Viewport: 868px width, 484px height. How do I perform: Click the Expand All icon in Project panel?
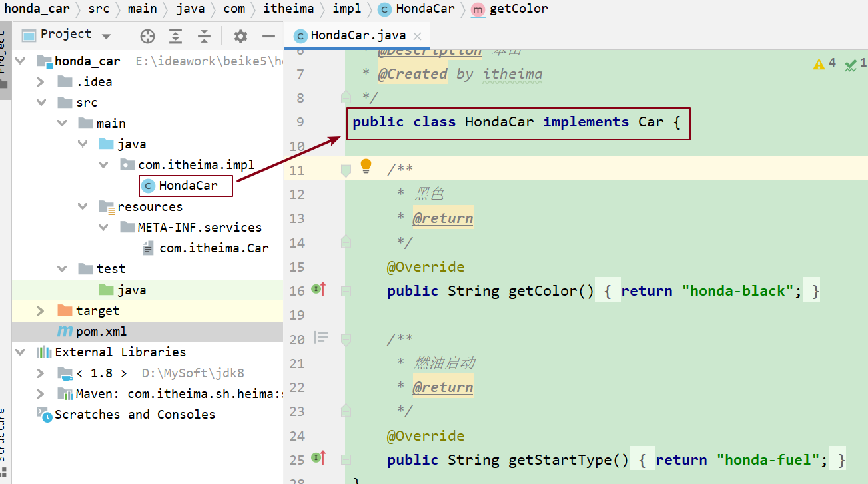coord(175,36)
